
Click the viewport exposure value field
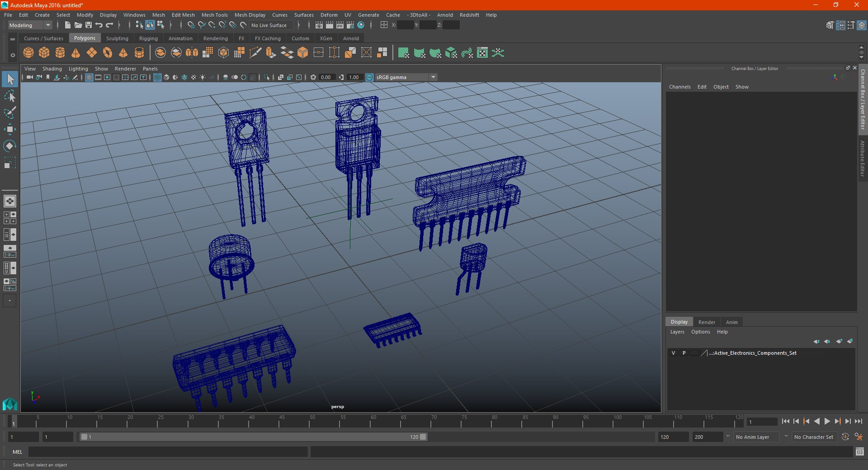326,77
